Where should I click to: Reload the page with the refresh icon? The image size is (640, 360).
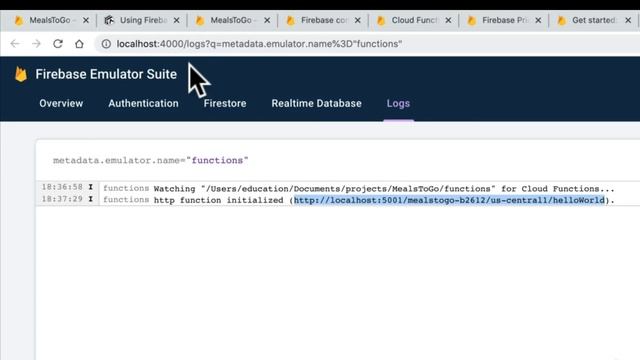tap(58, 44)
